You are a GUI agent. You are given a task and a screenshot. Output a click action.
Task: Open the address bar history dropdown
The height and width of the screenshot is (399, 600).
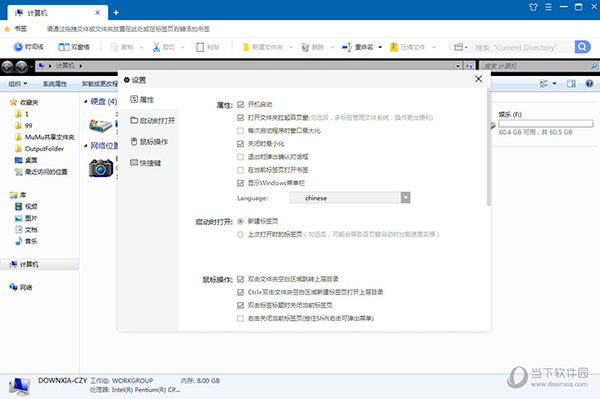pyautogui.click(x=458, y=66)
